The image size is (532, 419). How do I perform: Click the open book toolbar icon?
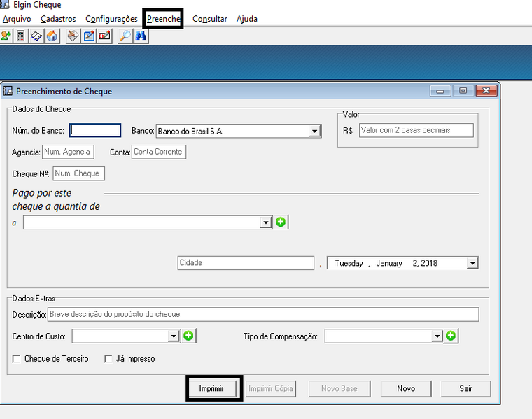[x=36, y=36]
